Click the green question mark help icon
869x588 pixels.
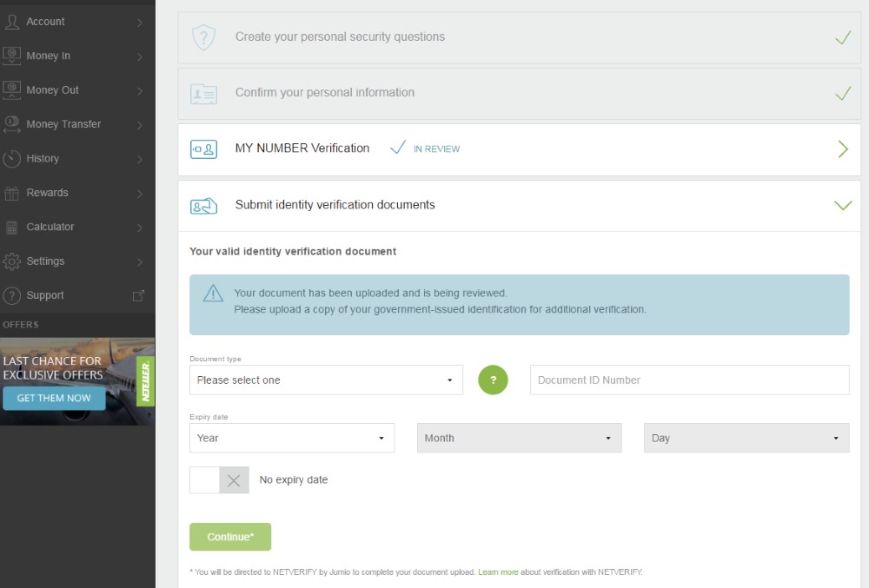(x=493, y=380)
